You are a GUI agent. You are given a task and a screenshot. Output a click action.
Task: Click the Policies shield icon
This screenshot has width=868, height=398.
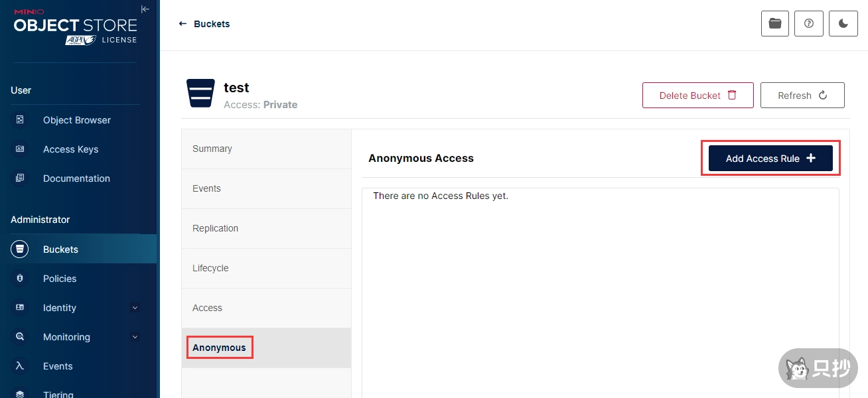coord(20,279)
